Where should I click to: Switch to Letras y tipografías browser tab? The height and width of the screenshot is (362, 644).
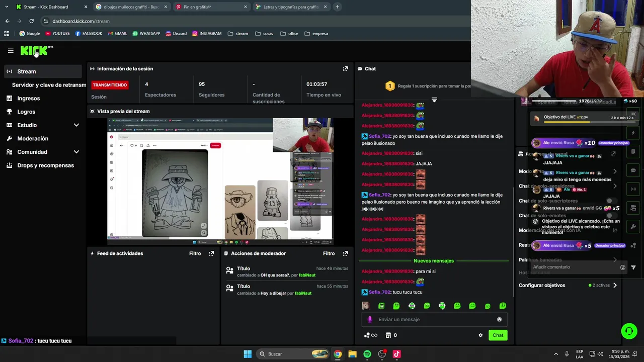291,7
